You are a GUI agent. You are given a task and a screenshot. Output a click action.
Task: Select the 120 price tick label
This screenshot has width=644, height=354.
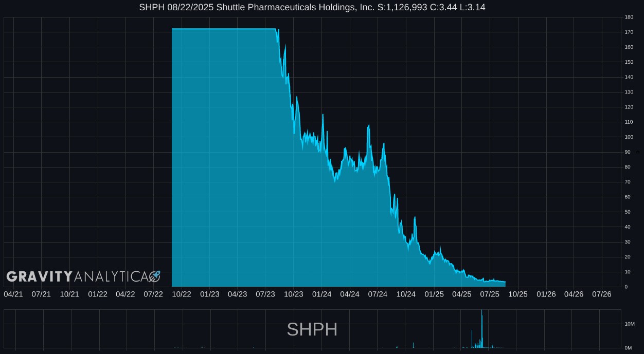point(629,107)
